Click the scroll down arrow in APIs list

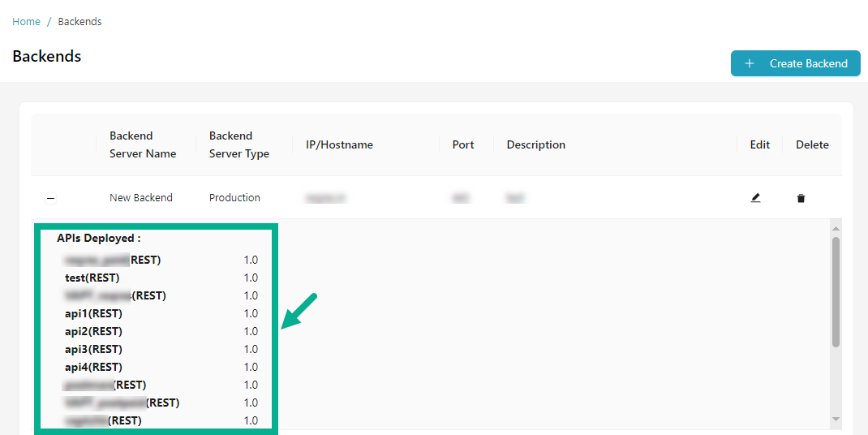point(836,419)
